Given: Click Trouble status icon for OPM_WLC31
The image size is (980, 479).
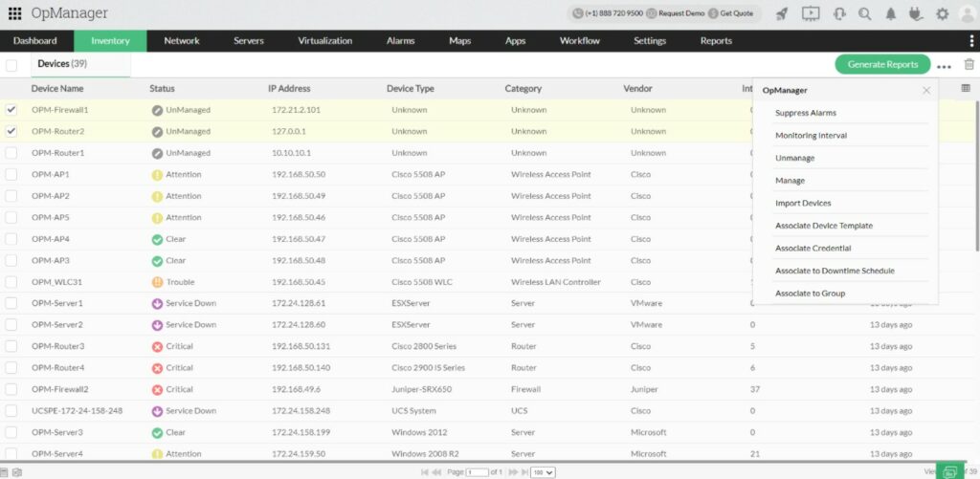Looking at the screenshot, I should 158,282.
